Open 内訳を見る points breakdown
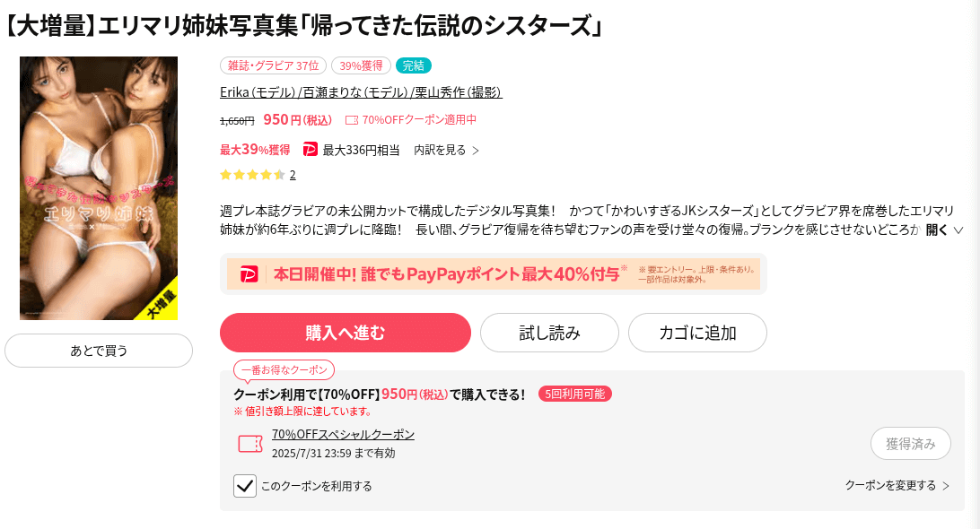This screenshot has height=529, width=980. point(446,150)
